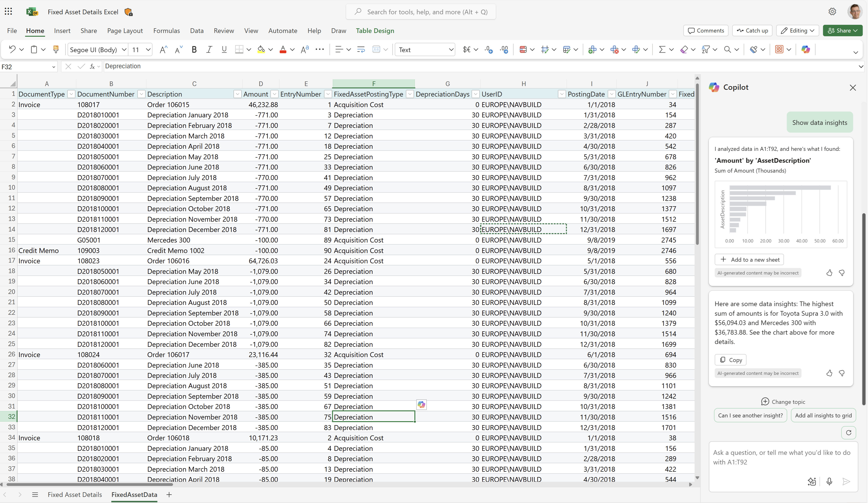Click the send arrow in Copilot chat
Image resolution: width=868 pixels, height=503 pixels.
846,482
